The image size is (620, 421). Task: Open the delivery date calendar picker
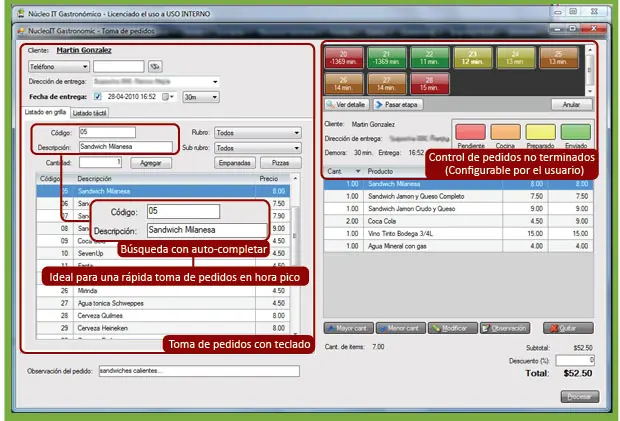(x=168, y=97)
